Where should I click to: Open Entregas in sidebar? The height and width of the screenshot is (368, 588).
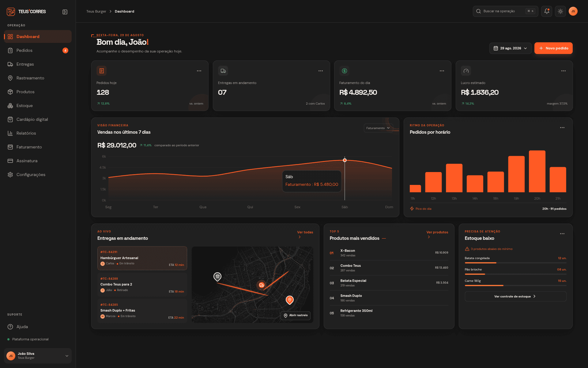tap(38, 64)
